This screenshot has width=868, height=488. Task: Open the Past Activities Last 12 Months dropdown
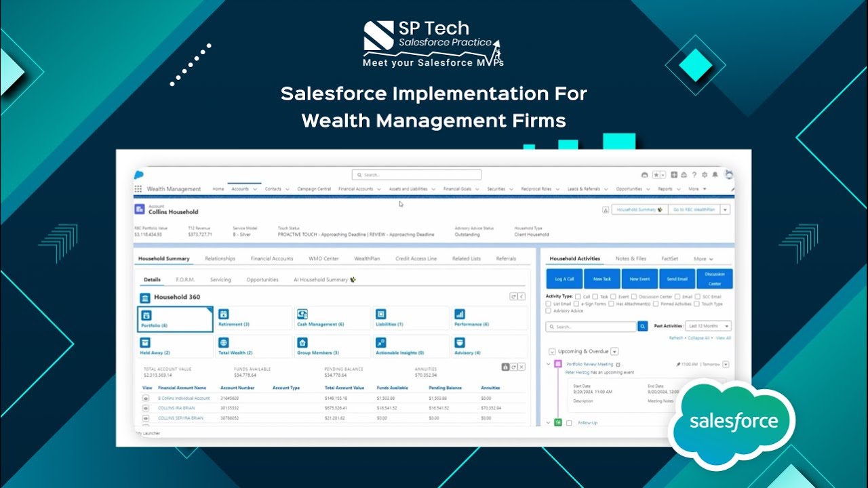[x=709, y=326]
